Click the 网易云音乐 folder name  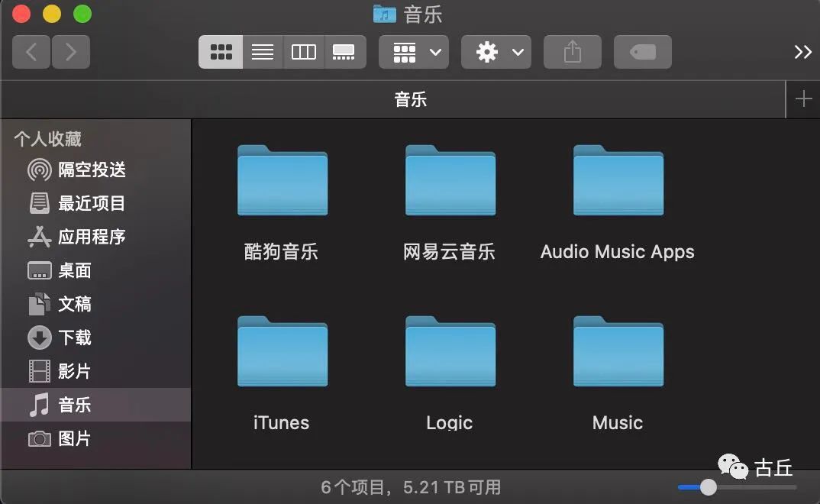pyautogui.click(x=449, y=251)
